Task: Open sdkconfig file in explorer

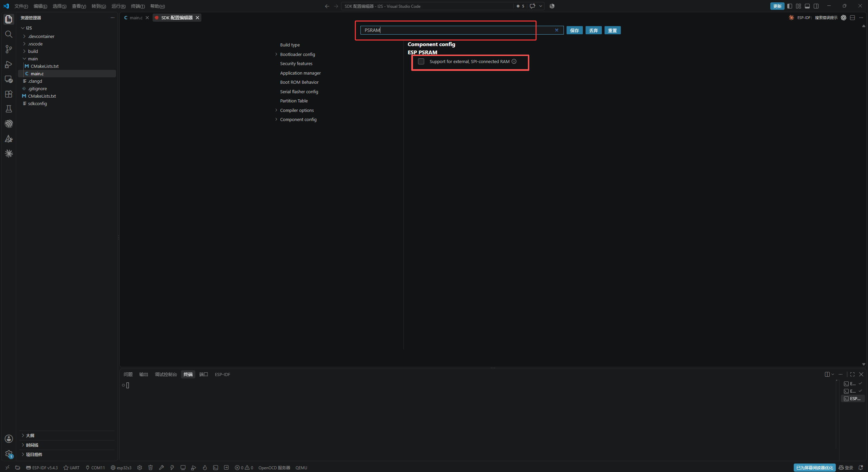Action: [37, 103]
